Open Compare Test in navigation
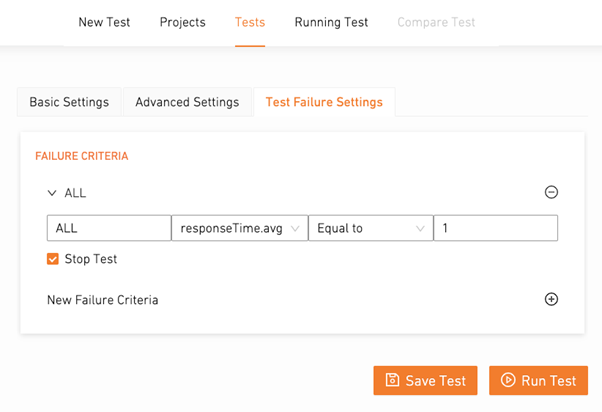Viewport: 602px width, 412px height. point(436,22)
